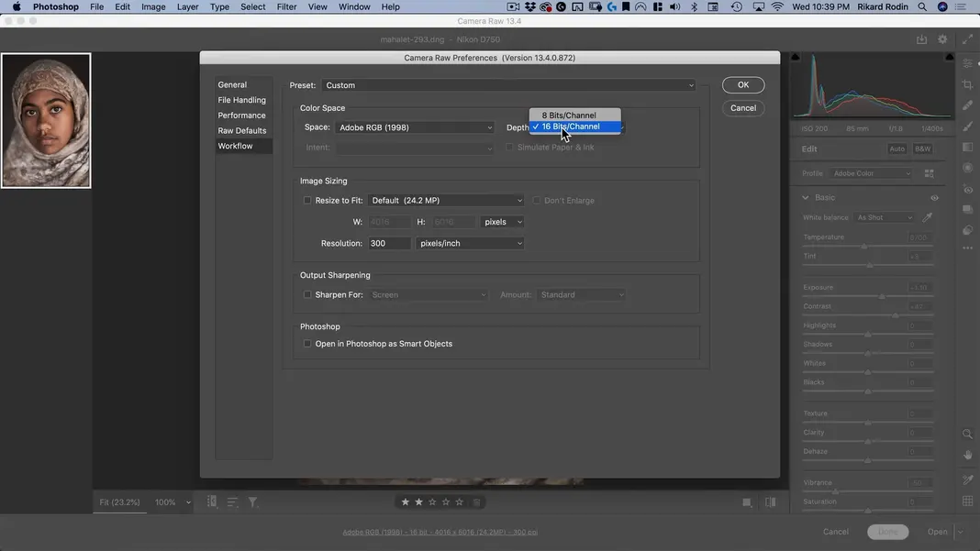Screen dimensions: 980x551
Task: Click the Auto edit button
Action: 896,149
